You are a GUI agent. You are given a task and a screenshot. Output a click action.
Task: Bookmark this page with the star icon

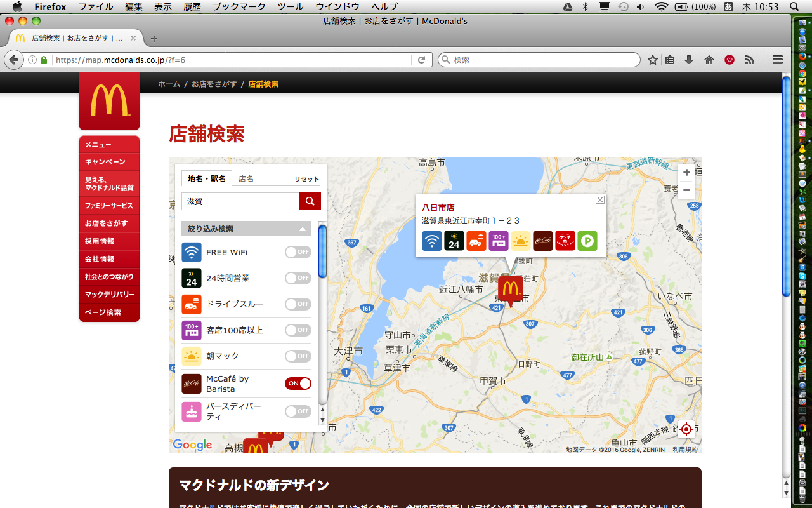(x=653, y=60)
